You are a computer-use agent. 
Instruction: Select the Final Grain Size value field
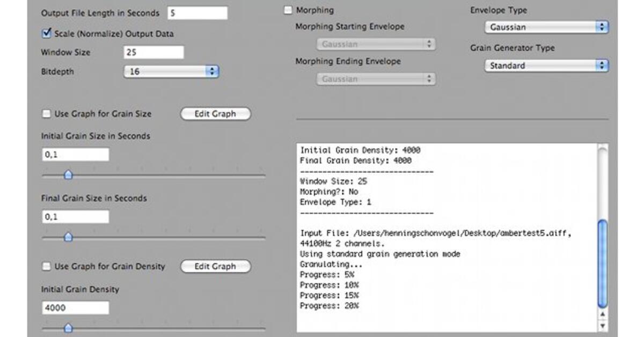point(75,216)
